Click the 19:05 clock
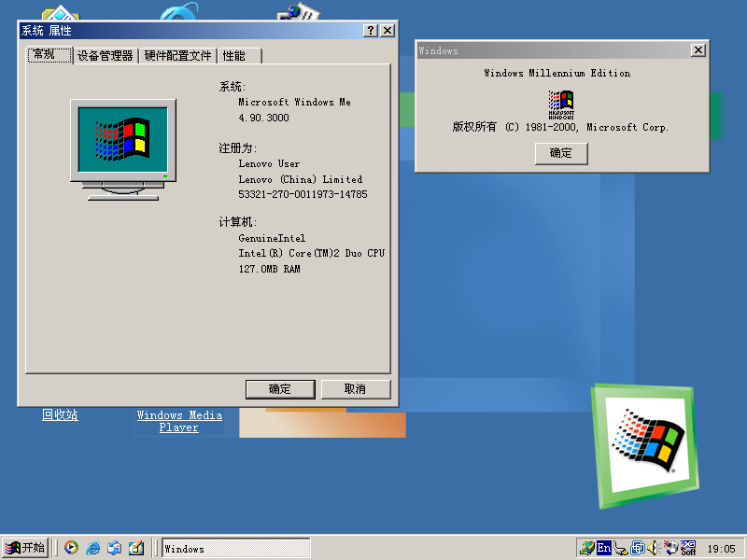This screenshot has height=560, width=747. [x=721, y=549]
